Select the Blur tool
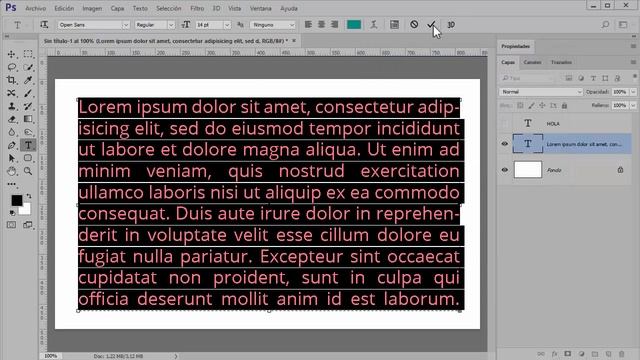The image size is (640, 360). pos(11,132)
